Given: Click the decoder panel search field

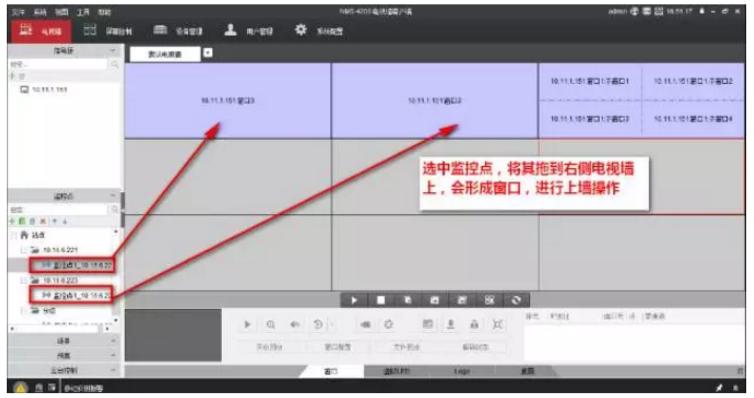Looking at the screenshot, I should point(58,64).
